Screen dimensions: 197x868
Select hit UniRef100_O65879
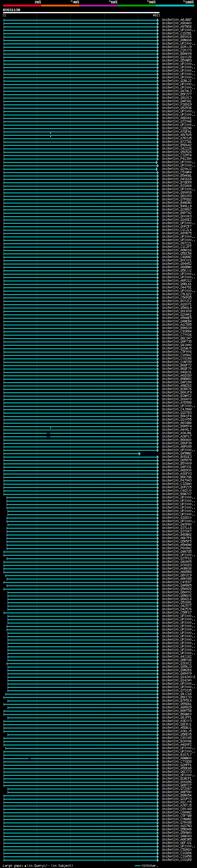coord(177,460)
